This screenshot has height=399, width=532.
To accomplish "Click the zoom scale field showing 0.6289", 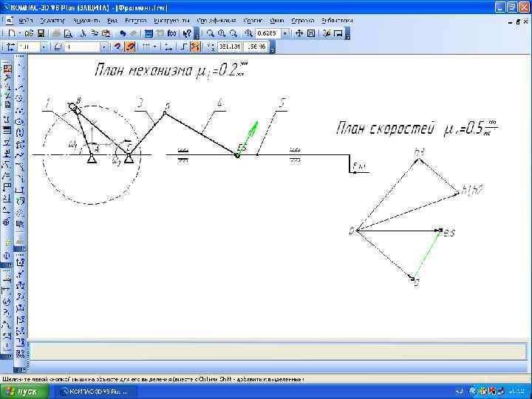I will point(268,33).
